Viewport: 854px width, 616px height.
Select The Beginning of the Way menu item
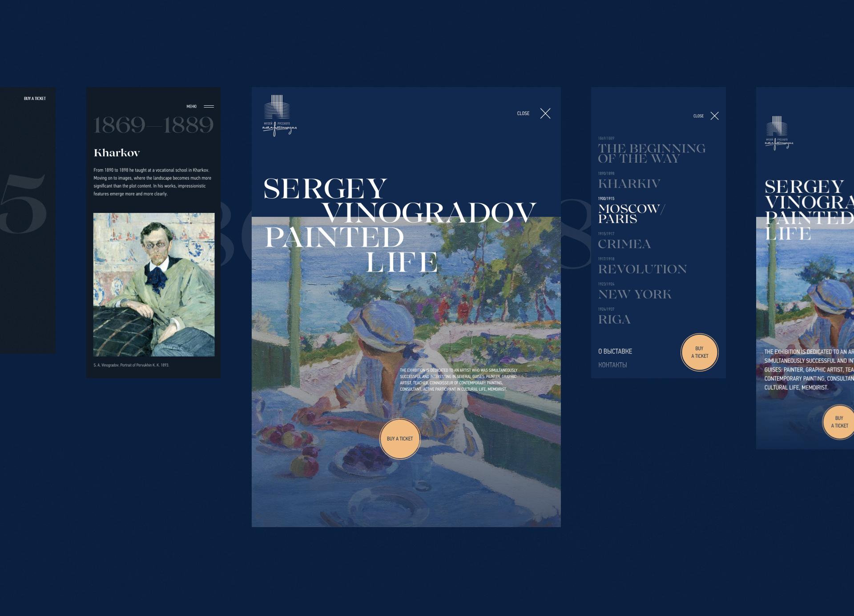tap(652, 153)
